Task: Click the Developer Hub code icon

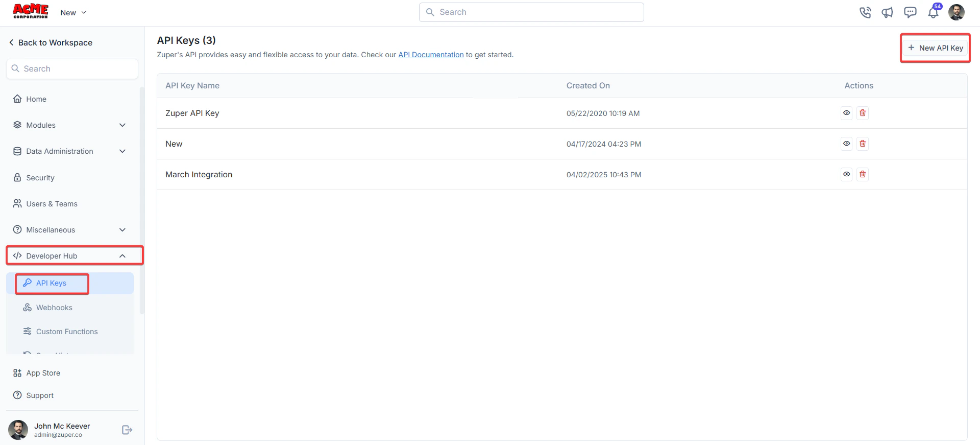Action: (17, 255)
